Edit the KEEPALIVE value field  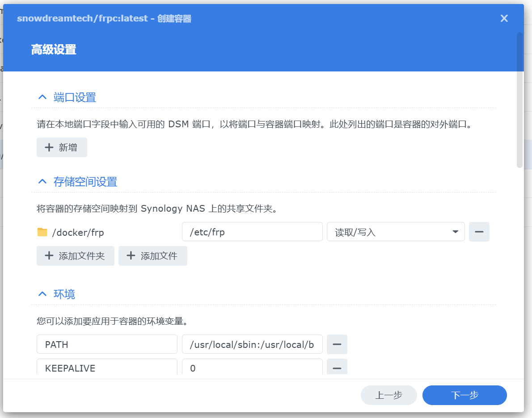pos(252,368)
